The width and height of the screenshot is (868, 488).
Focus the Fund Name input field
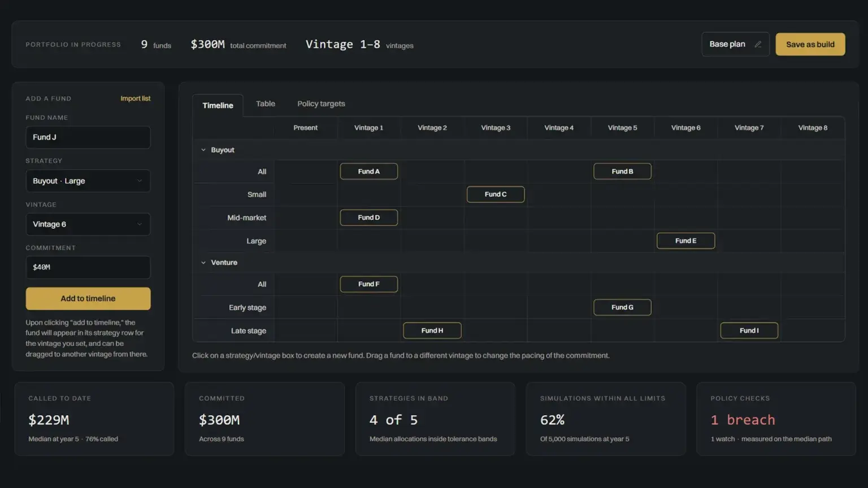click(x=88, y=137)
